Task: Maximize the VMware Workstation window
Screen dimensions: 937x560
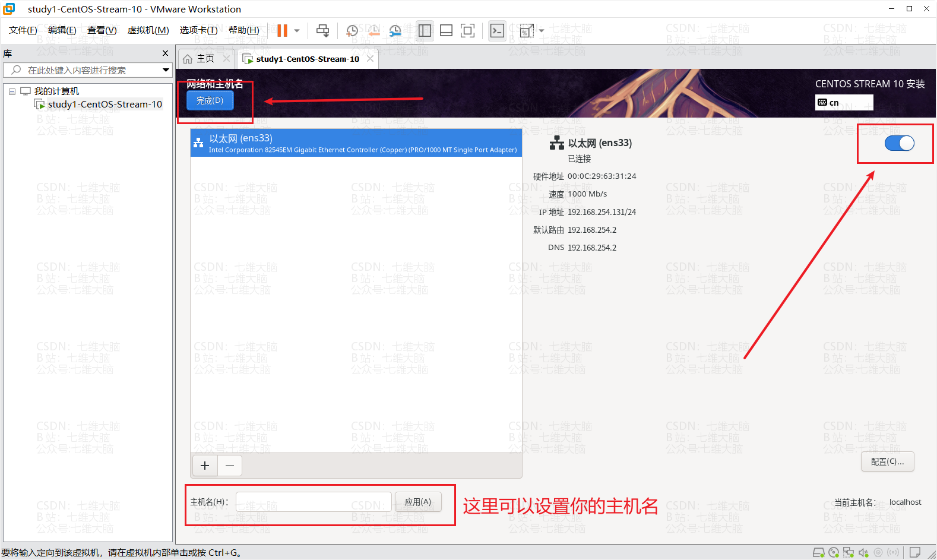Action: click(909, 8)
